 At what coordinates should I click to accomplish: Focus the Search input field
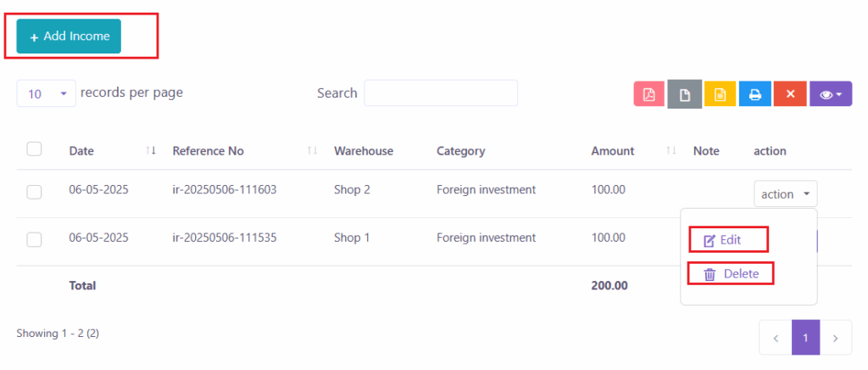(441, 93)
